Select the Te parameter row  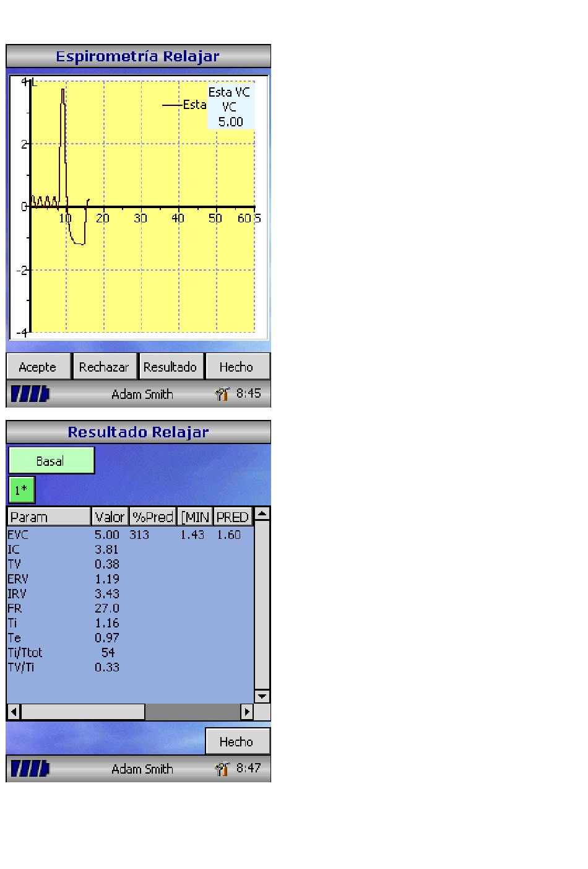(130, 638)
